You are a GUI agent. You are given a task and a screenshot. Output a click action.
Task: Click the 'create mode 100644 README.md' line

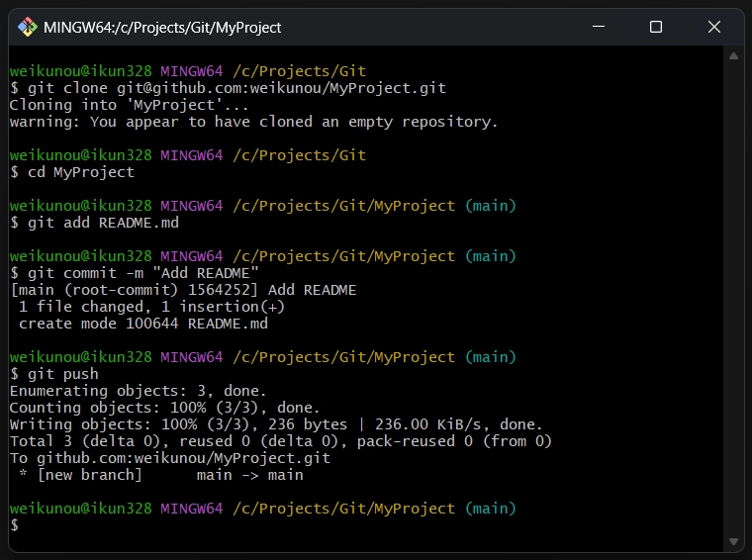click(x=142, y=324)
